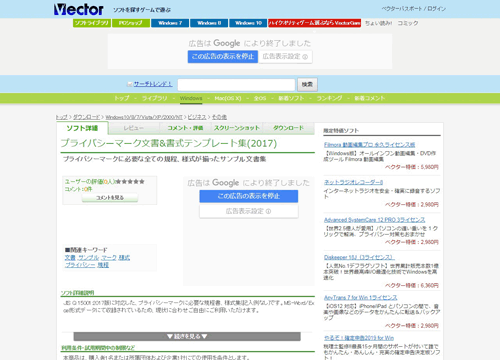The height and width of the screenshot is (360, 500).
Task: Open the ベクターパスポート / ログイン link
Action: pyautogui.click(x=414, y=9)
